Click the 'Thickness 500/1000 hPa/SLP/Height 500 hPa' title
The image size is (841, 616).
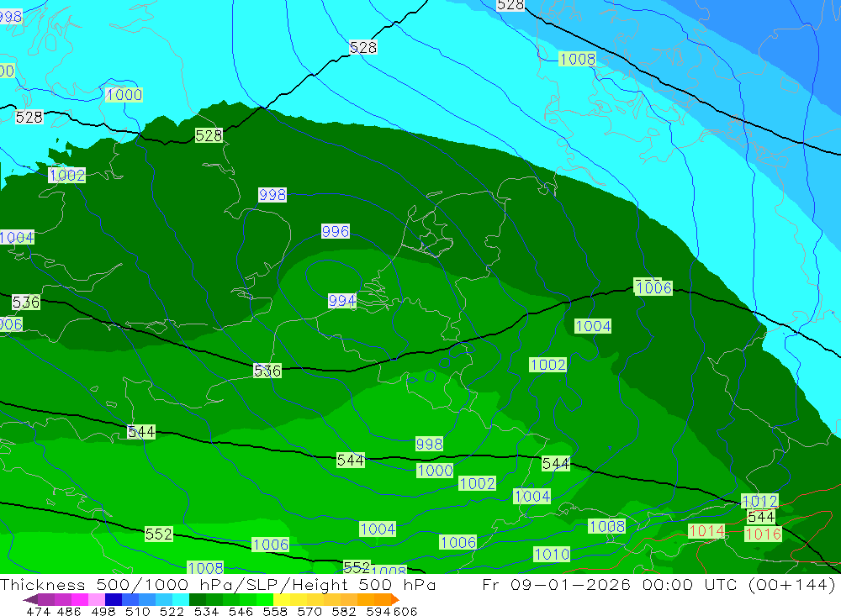click(x=218, y=584)
